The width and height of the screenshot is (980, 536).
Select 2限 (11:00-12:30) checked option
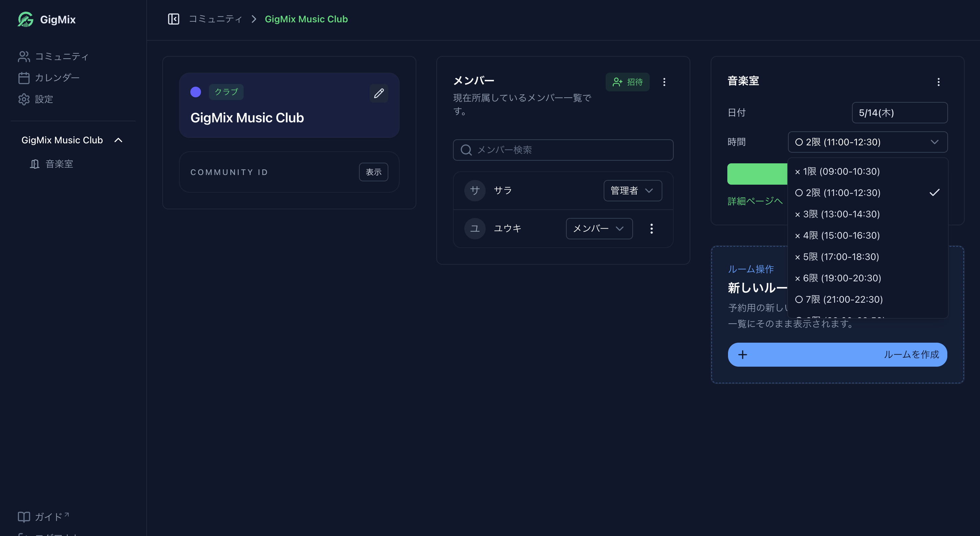[867, 192]
